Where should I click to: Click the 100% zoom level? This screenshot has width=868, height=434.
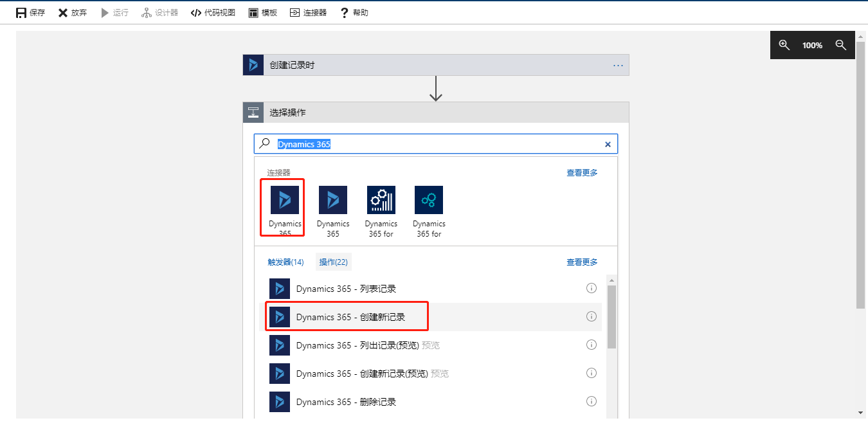point(812,46)
